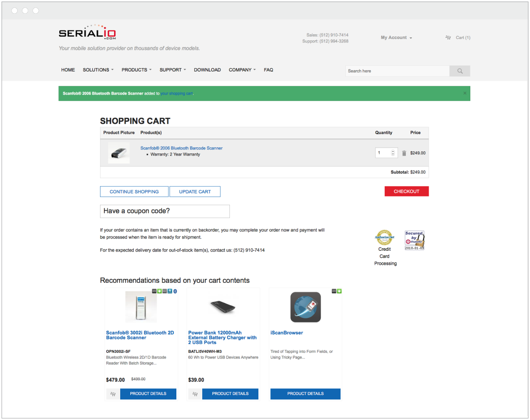This screenshot has width=530, height=420.
Task: Click iOS platform icon on Scanfob 3002i card
Action: [154, 291]
